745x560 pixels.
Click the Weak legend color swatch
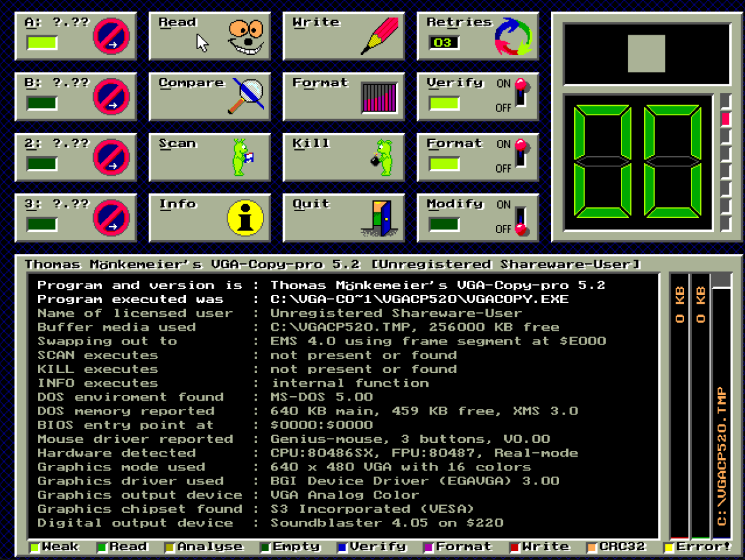(x=34, y=547)
